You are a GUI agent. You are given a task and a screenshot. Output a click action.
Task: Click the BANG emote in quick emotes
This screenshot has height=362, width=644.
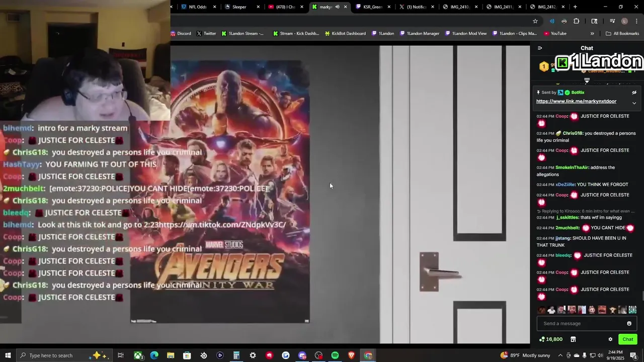(632, 310)
